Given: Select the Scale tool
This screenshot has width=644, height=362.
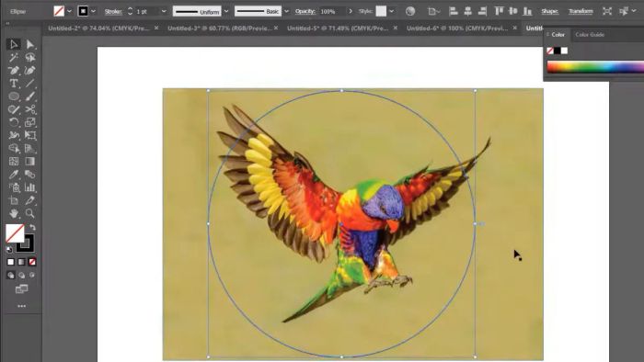Looking at the screenshot, I should [30, 122].
